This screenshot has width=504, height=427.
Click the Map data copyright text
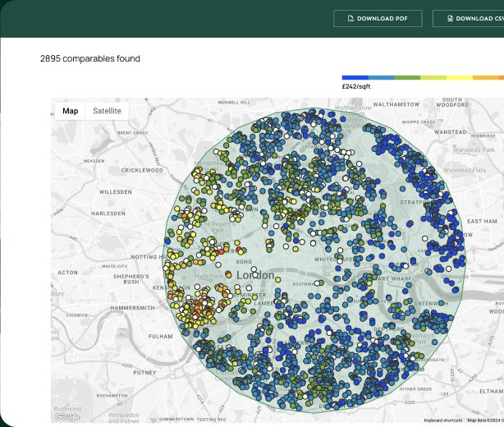coord(485,420)
